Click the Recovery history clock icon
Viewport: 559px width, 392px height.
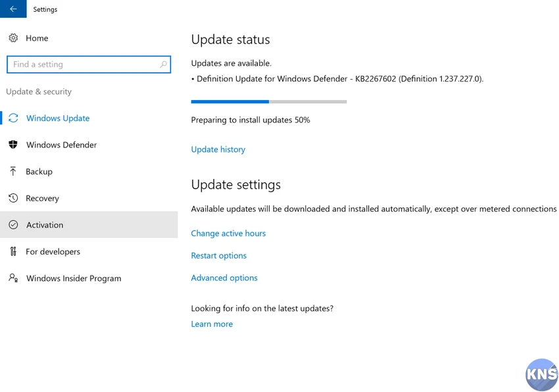[13, 198]
